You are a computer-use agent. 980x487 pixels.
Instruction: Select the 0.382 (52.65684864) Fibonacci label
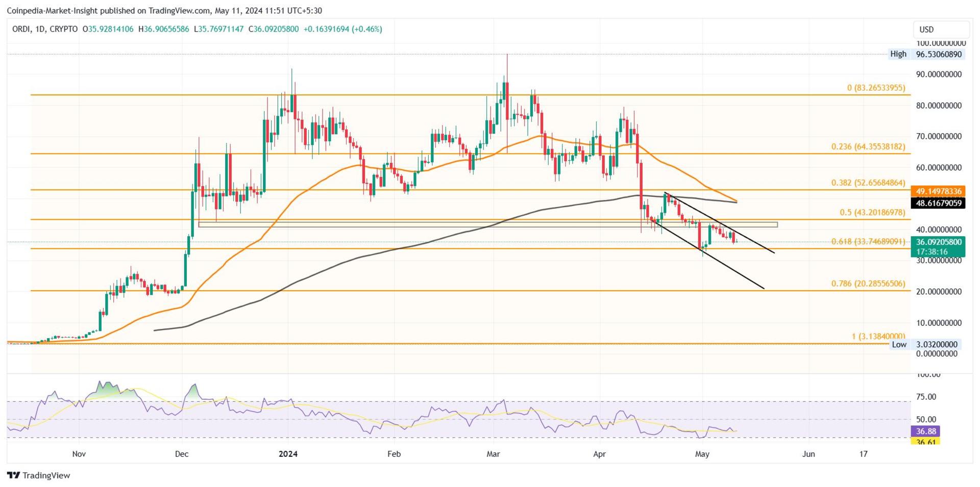pos(868,183)
